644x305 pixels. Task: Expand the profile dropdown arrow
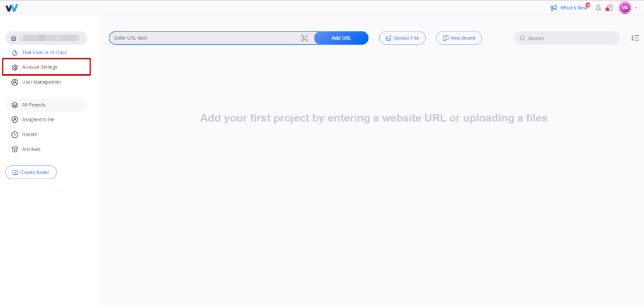(636, 8)
